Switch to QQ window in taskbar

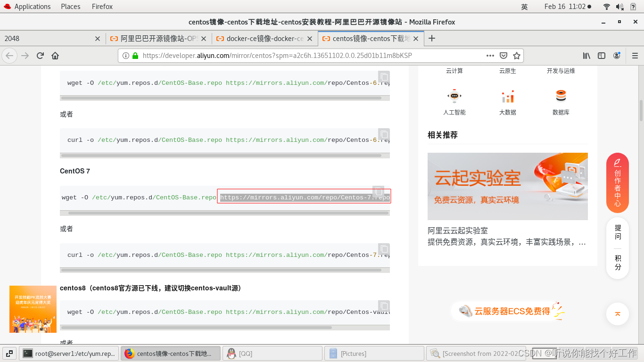(272, 354)
